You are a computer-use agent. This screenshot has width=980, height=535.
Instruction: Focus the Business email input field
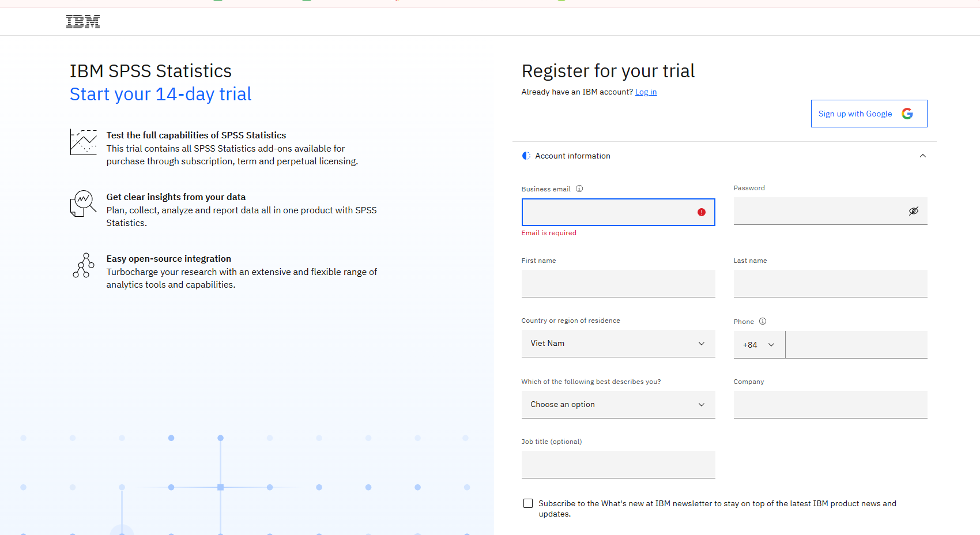coord(608,212)
